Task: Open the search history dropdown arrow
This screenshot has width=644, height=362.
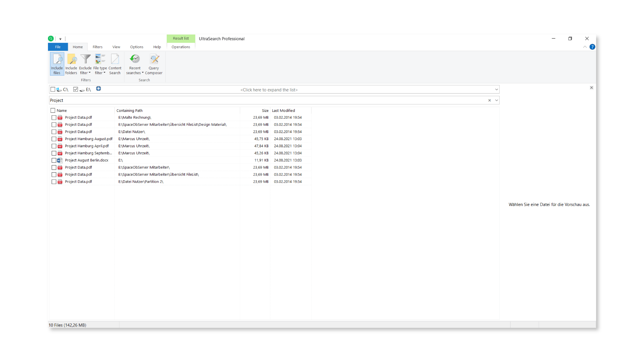Action: tap(496, 100)
